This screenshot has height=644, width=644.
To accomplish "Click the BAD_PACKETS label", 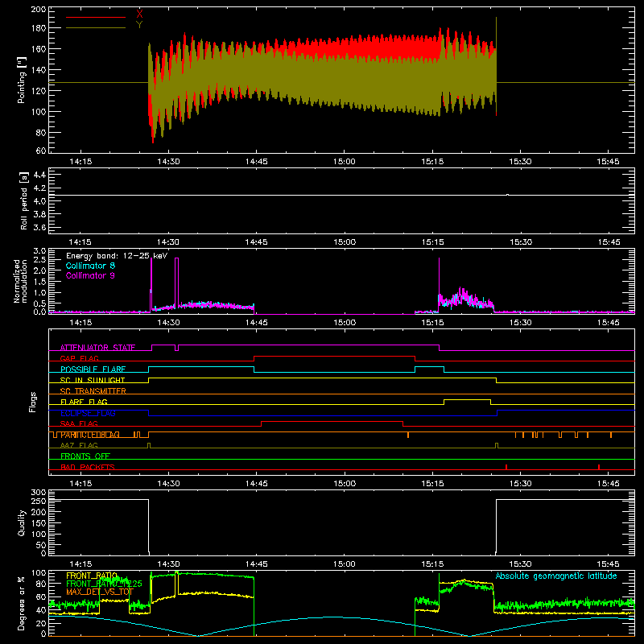I will pyautogui.click(x=88, y=467).
